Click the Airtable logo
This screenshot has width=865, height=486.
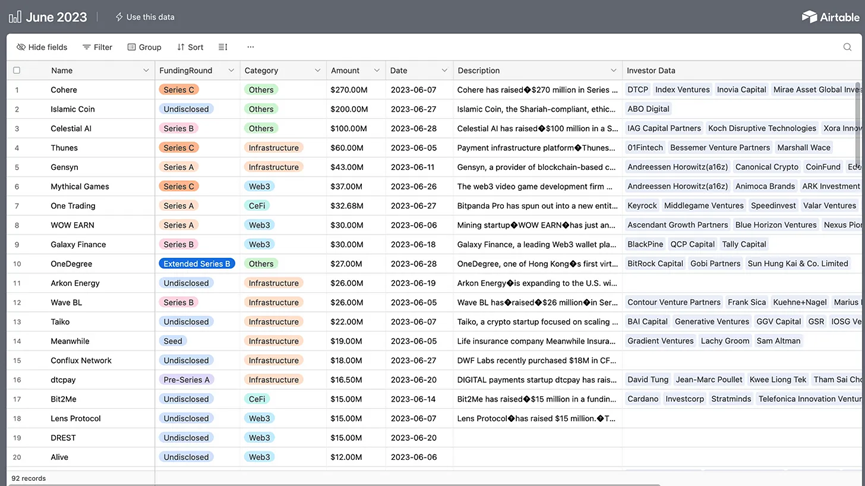830,17
